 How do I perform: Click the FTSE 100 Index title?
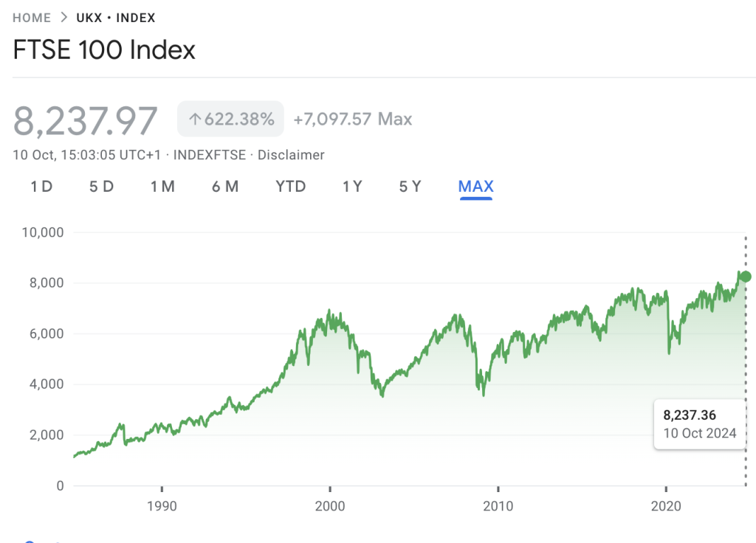[104, 50]
